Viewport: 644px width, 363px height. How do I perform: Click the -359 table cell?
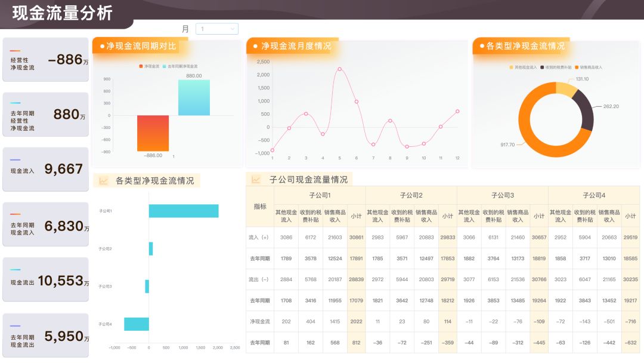448,343
